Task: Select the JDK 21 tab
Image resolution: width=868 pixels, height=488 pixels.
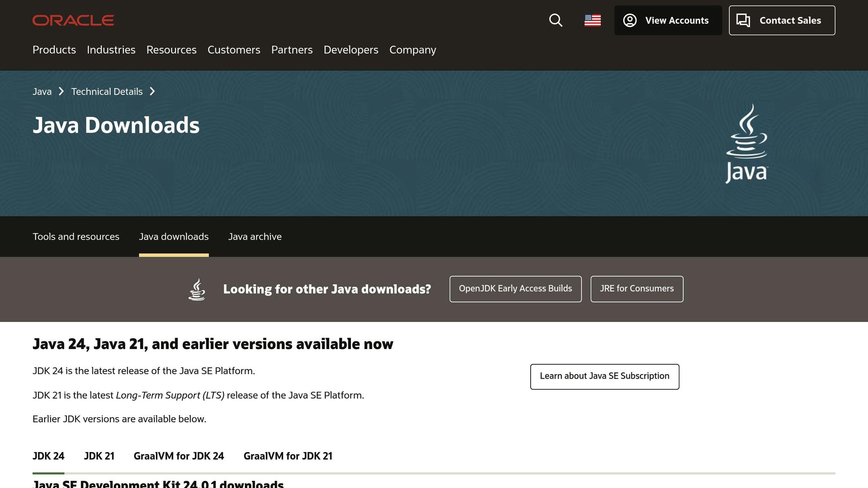Action: [x=99, y=456]
